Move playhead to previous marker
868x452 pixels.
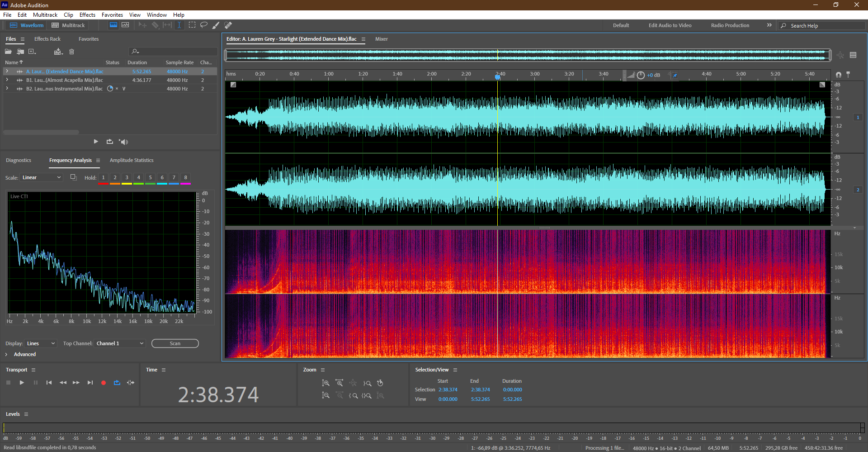pos(49,383)
